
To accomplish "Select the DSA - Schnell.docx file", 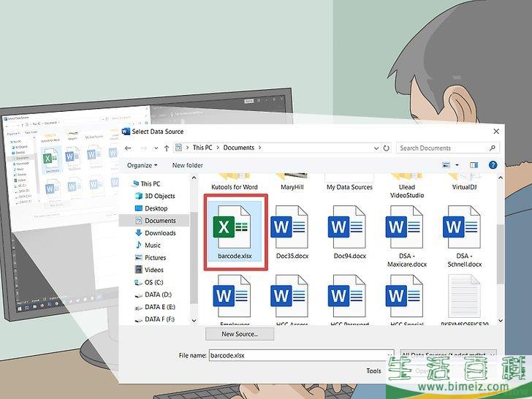I will pos(464,237).
